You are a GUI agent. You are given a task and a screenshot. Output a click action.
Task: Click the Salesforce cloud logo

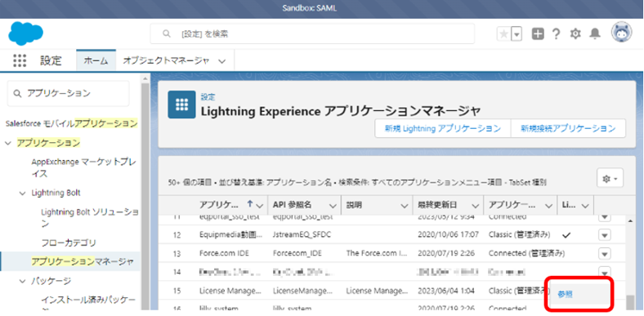[25, 33]
